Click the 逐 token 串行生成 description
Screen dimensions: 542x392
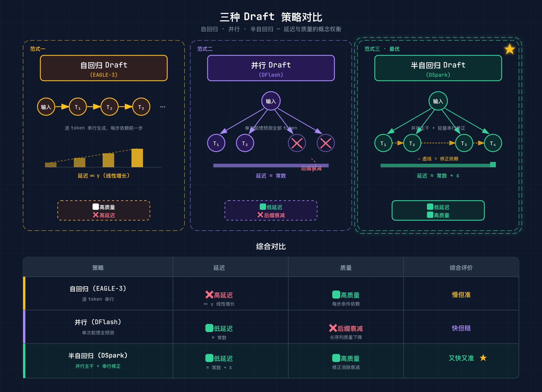104,128
